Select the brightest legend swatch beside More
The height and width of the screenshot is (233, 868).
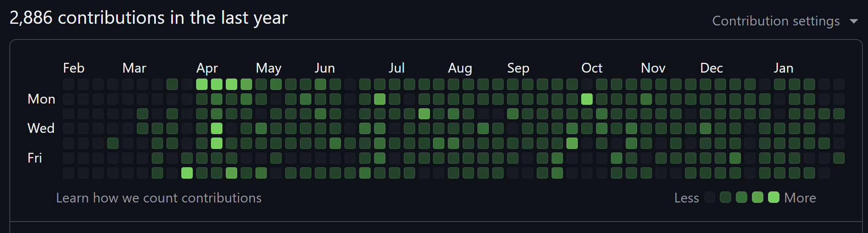pyautogui.click(x=774, y=197)
